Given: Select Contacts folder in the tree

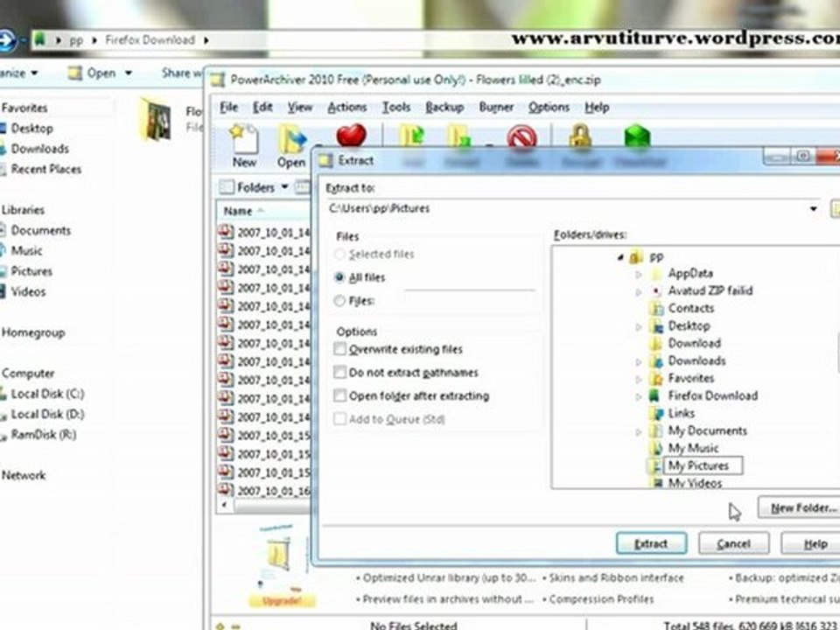Looking at the screenshot, I should pos(691,308).
